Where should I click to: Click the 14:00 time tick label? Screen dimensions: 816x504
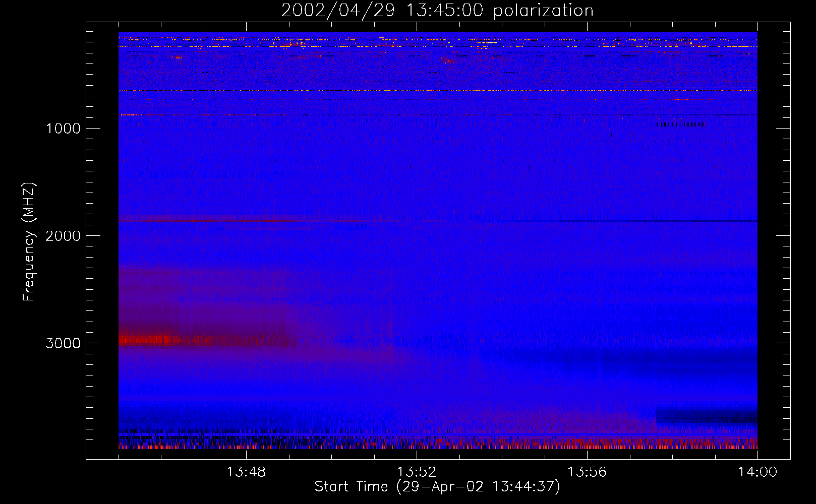pos(757,472)
